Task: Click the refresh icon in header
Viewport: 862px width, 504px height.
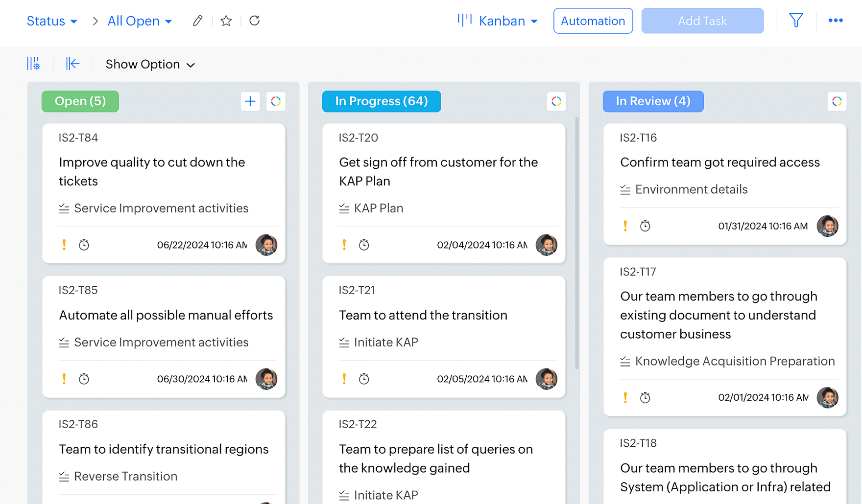Action: tap(254, 21)
